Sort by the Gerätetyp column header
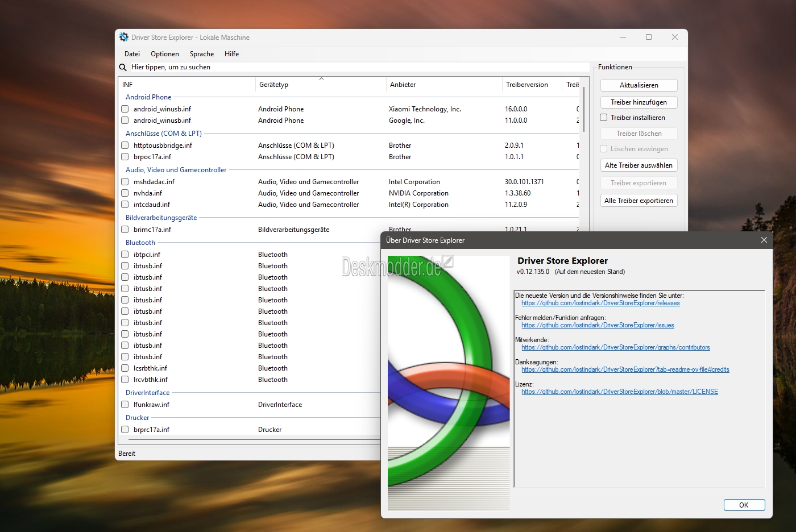The height and width of the screenshot is (532, 796). click(273, 85)
